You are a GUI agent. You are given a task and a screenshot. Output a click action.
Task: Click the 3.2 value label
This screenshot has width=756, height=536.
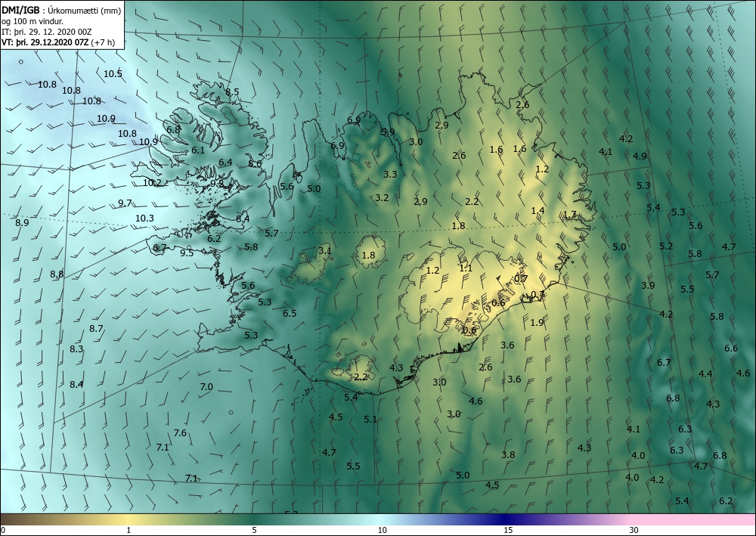point(382,197)
